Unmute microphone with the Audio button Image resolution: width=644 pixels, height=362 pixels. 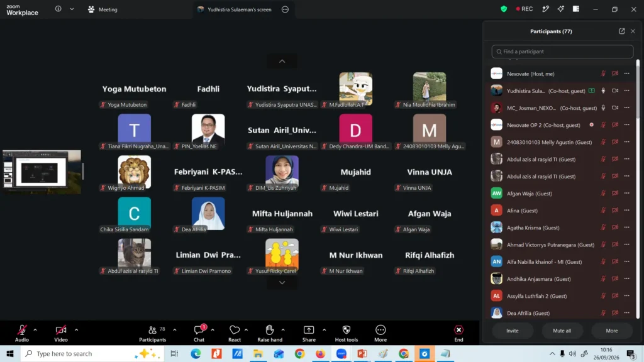click(x=22, y=333)
